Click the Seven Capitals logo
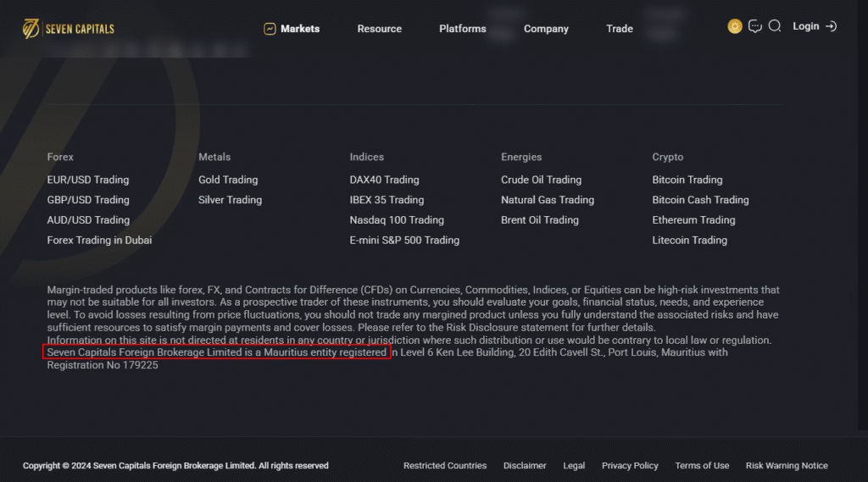 (x=69, y=28)
